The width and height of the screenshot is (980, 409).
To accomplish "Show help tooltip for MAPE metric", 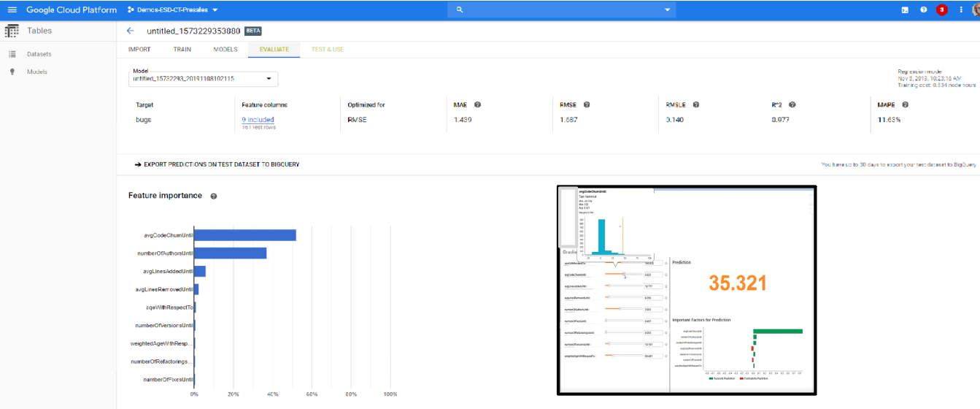I will [904, 104].
